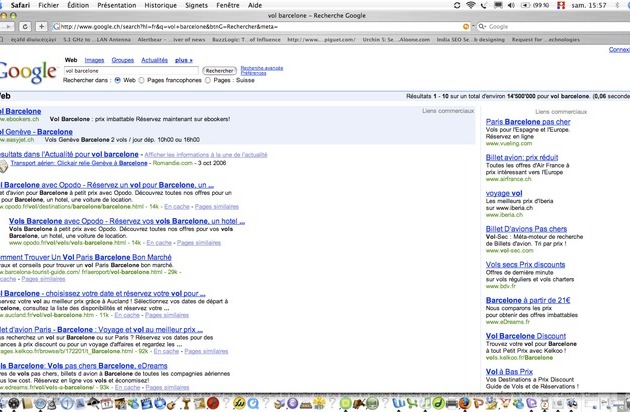Switch to the Images search tab
The width and height of the screenshot is (630, 412).
point(95,60)
